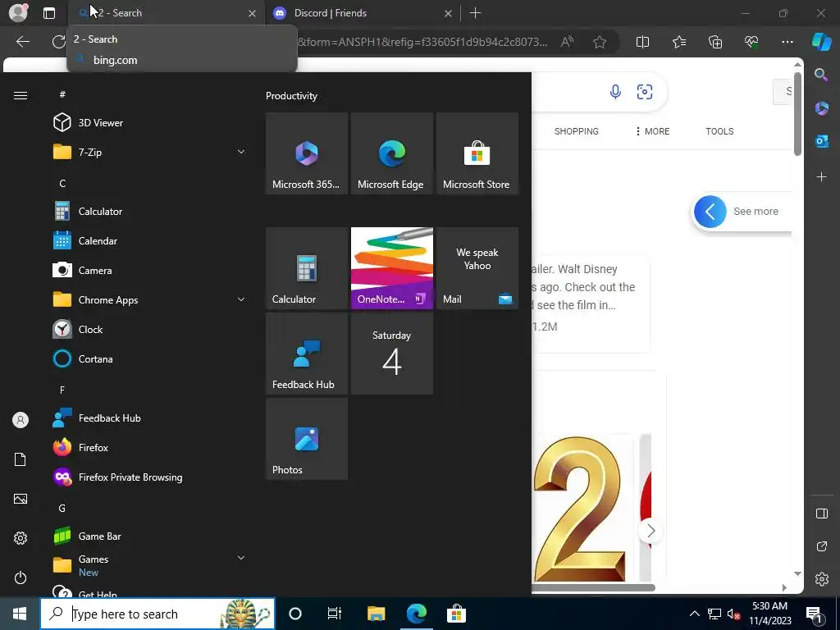Click the Windows Start button

(20, 614)
